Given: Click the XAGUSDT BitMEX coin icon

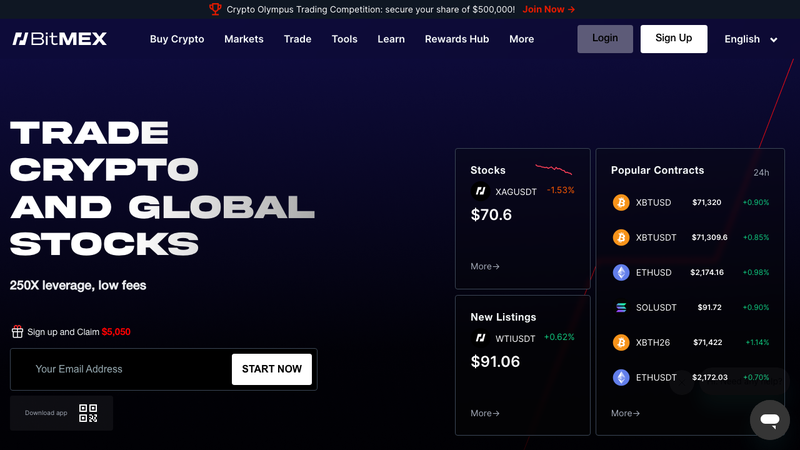Looking at the screenshot, I should click(480, 191).
